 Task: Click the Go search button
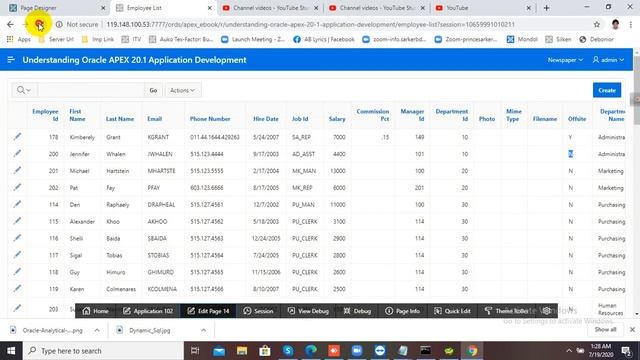pyautogui.click(x=153, y=90)
